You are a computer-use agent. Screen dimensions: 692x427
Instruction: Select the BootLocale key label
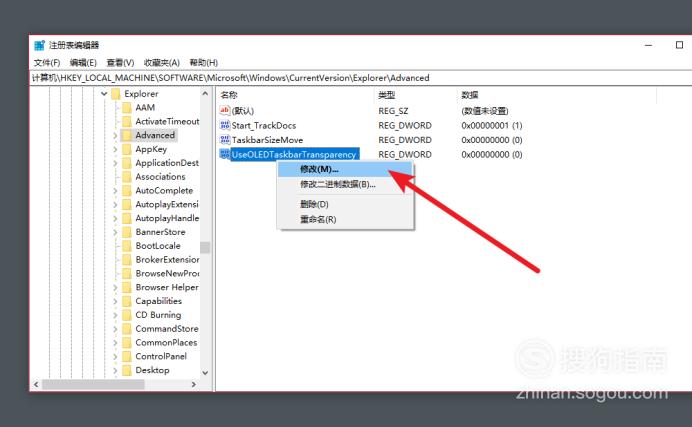[158, 246]
